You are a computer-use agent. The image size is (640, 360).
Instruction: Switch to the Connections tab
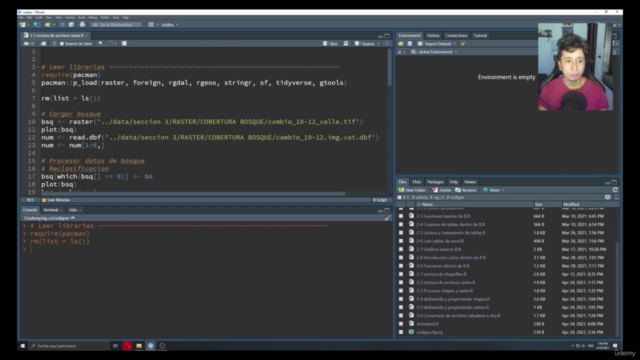(x=456, y=36)
